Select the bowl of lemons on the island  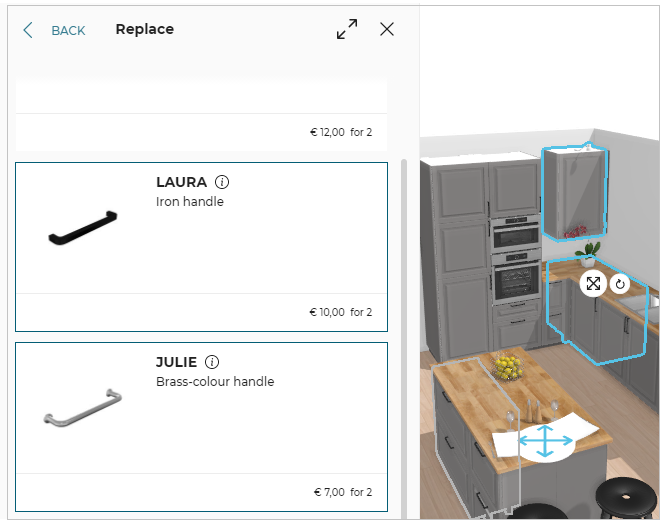pos(508,368)
